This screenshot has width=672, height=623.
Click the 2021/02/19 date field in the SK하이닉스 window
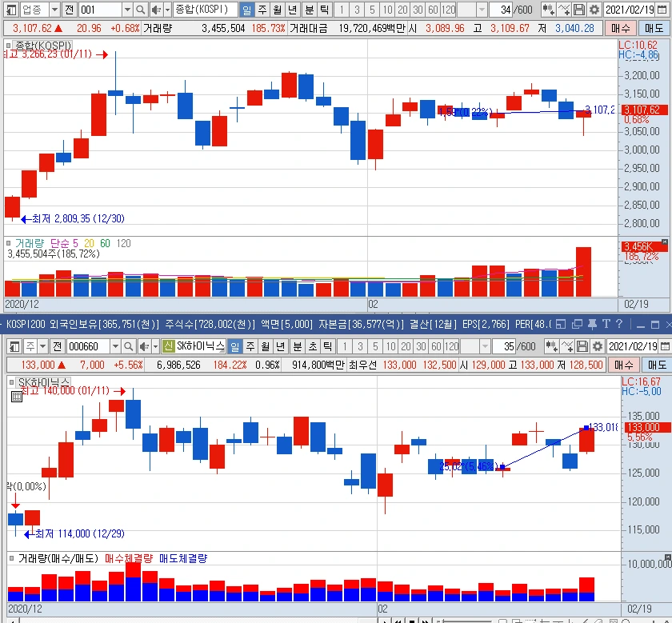pyautogui.click(x=634, y=346)
